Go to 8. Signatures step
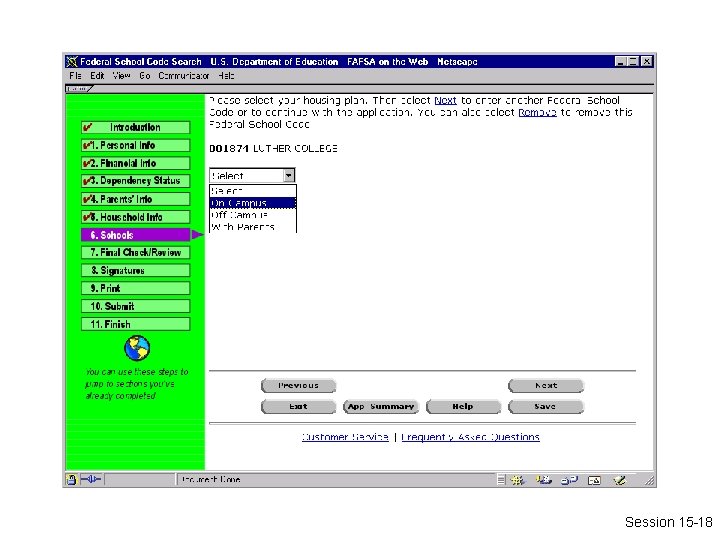720x540 pixels. point(135,270)
